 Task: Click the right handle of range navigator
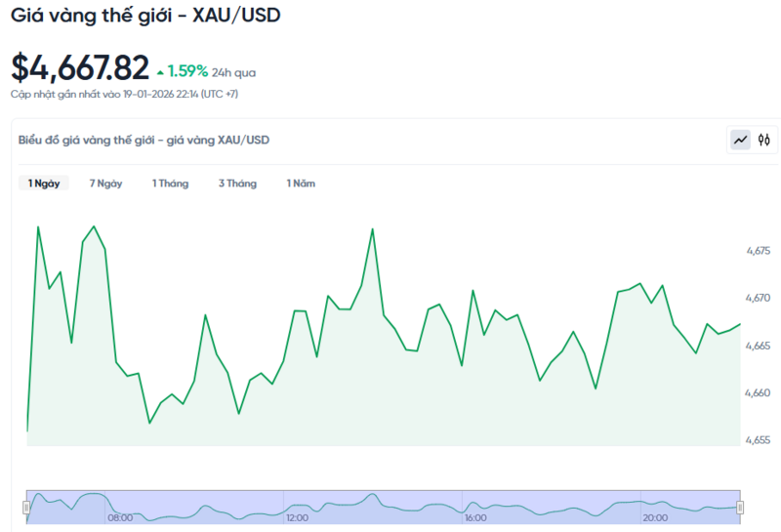[740, 507]
